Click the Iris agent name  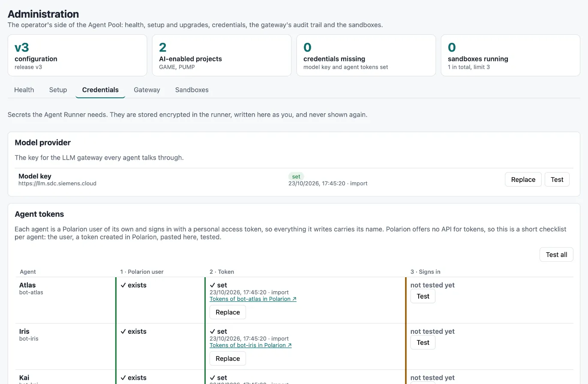coord(24,331)
